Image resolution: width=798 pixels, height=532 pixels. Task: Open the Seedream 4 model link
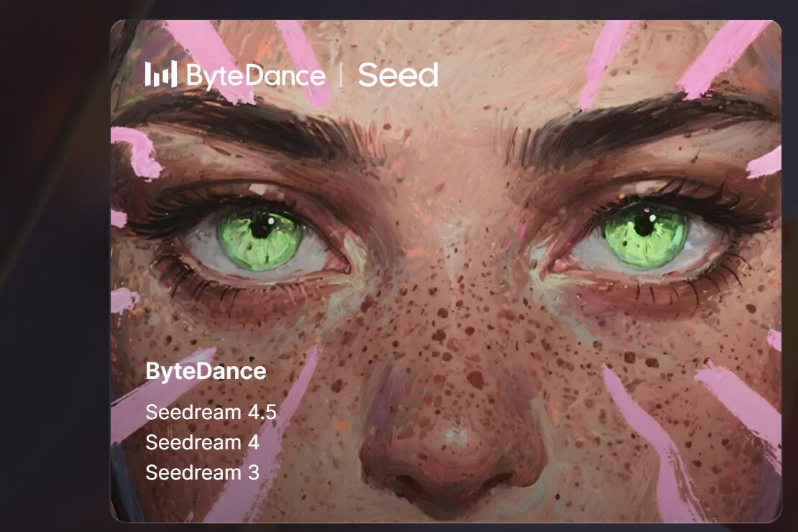203,442
